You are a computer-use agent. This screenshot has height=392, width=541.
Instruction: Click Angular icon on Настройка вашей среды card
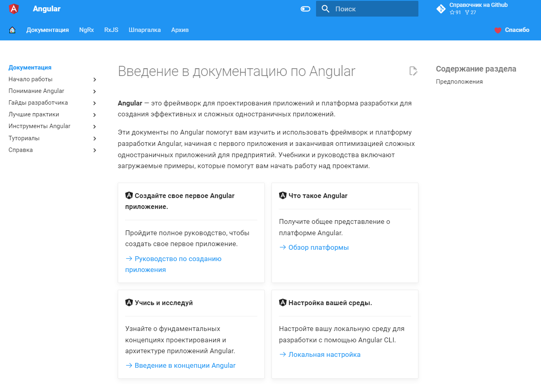(x=283, y=302)
